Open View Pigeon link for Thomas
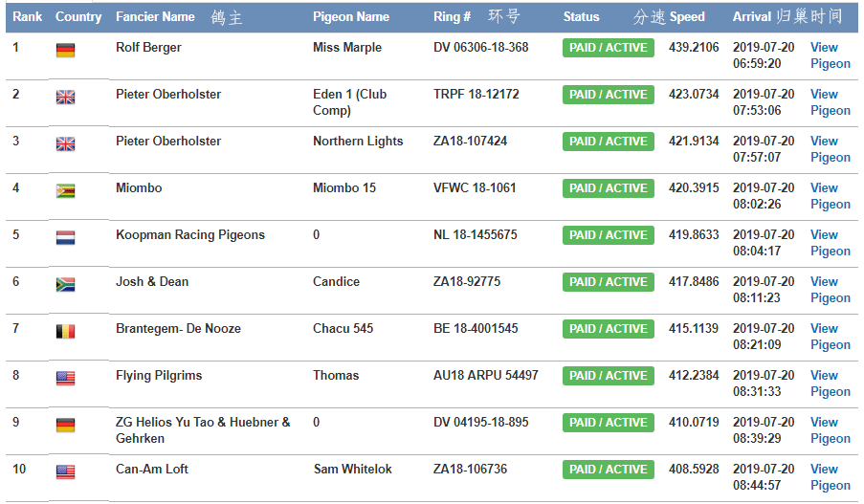 click(x=829, y=383)
